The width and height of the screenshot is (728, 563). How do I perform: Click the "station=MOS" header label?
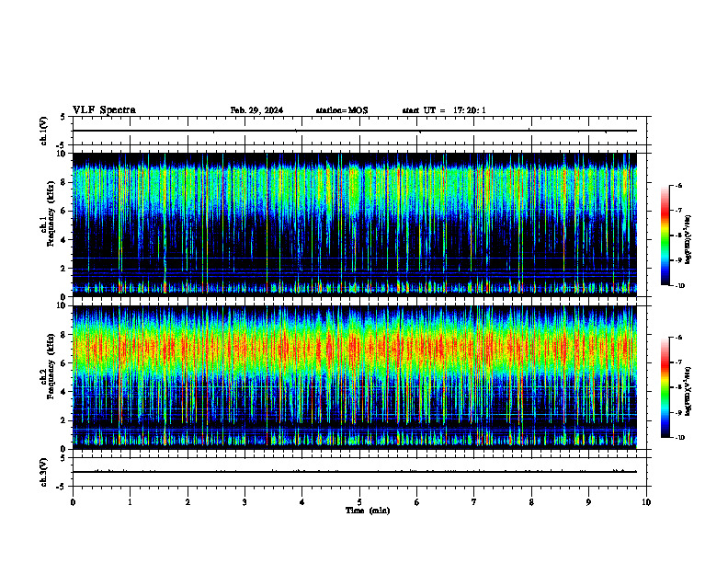[x=342, y=110]
